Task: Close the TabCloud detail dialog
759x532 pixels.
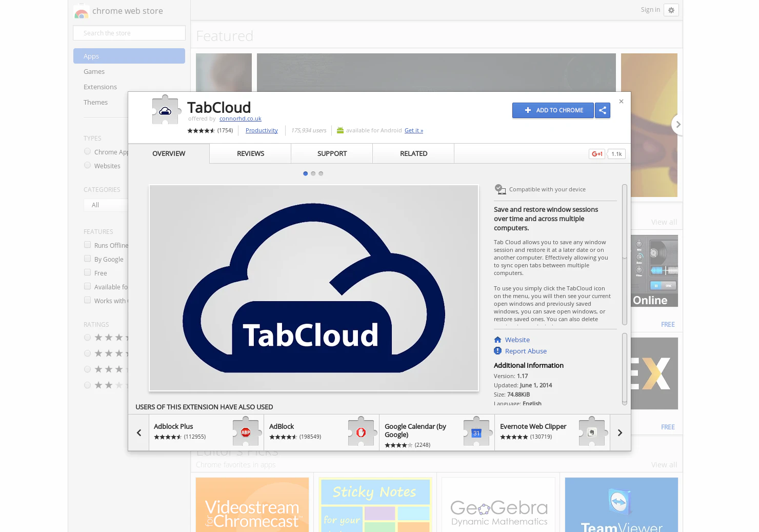Action: pyautogui.click(x=621, y=102)
